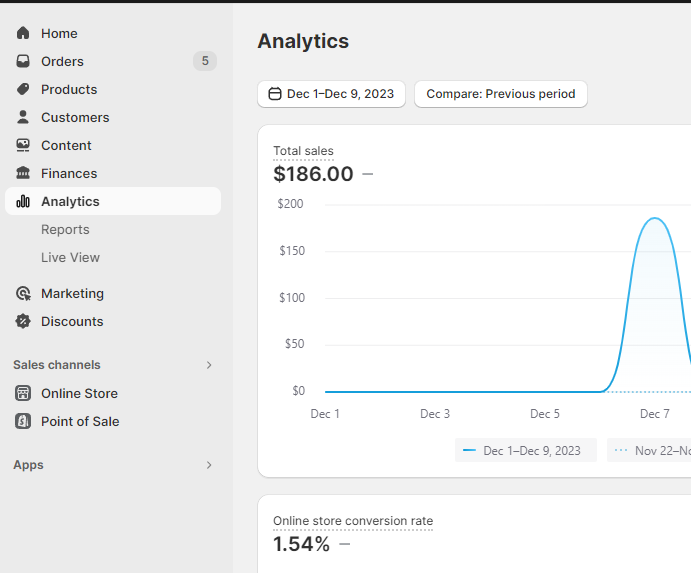The width and height of the screenshot is (691, 573).
Task: Open Live View under Analytics
Action: pos(70,257)
